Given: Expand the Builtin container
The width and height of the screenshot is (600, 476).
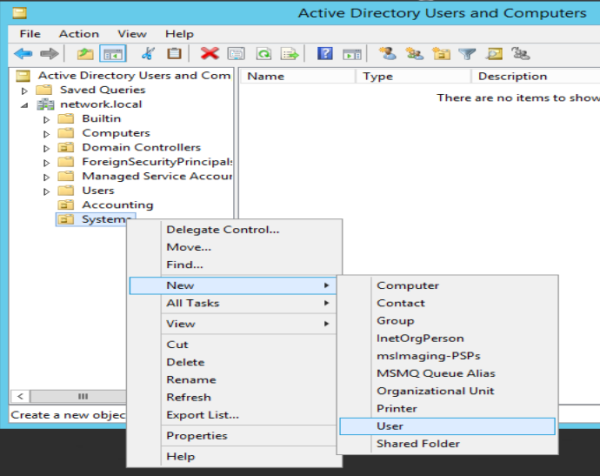Looking at the screenshot, I should click(x=46, y=120).
